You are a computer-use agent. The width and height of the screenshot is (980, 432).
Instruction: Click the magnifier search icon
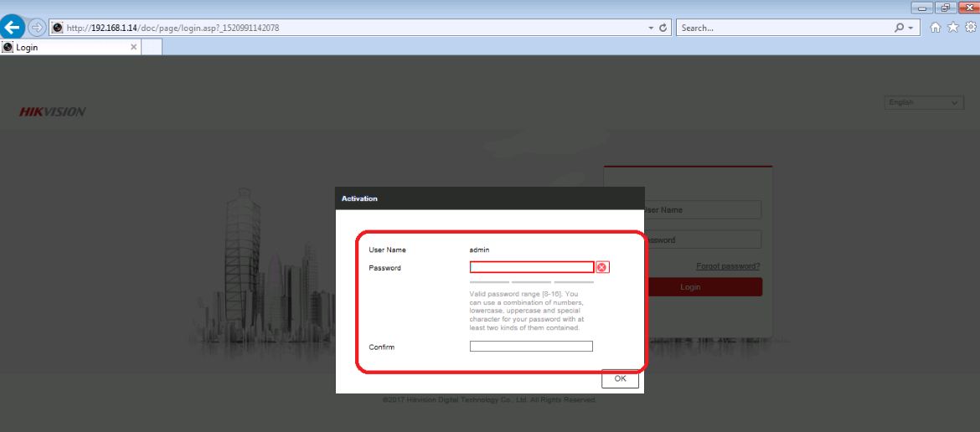pyautogui.click(x=899, y=28)
